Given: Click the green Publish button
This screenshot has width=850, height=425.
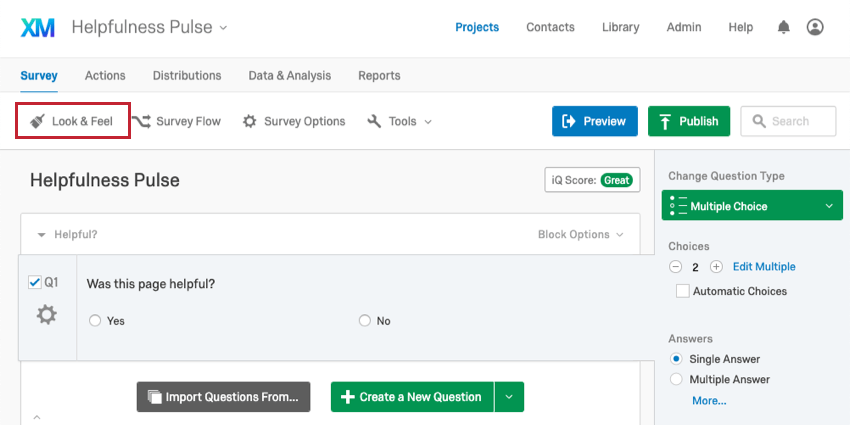Looking at the screenshot, I should click(689, 121).
